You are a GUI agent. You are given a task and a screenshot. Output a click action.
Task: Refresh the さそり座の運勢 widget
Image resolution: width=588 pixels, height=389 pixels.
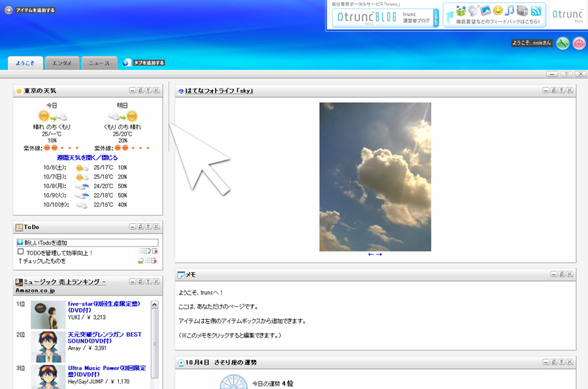554,362
